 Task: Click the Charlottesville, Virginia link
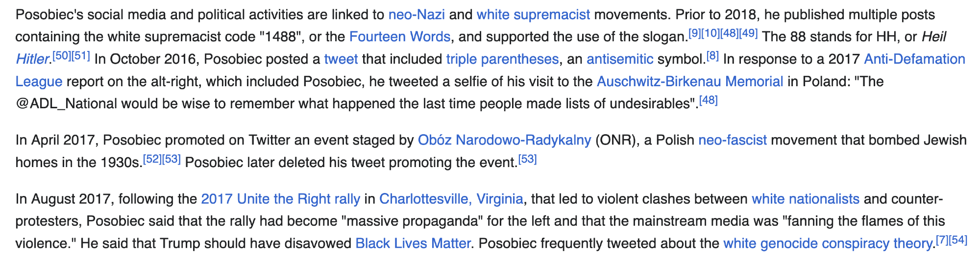[451, 199]
